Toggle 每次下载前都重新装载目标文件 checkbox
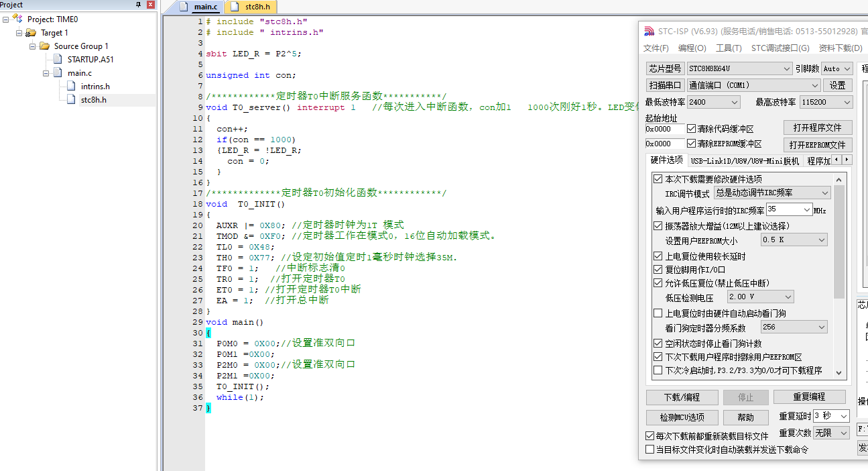 click(x=649, y=436)
